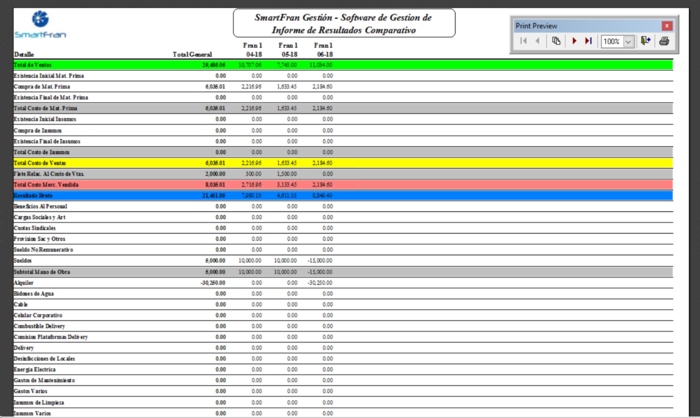
Task: Click 06-18 value in Total Costo de Ventas row
Action: (322, 163)
